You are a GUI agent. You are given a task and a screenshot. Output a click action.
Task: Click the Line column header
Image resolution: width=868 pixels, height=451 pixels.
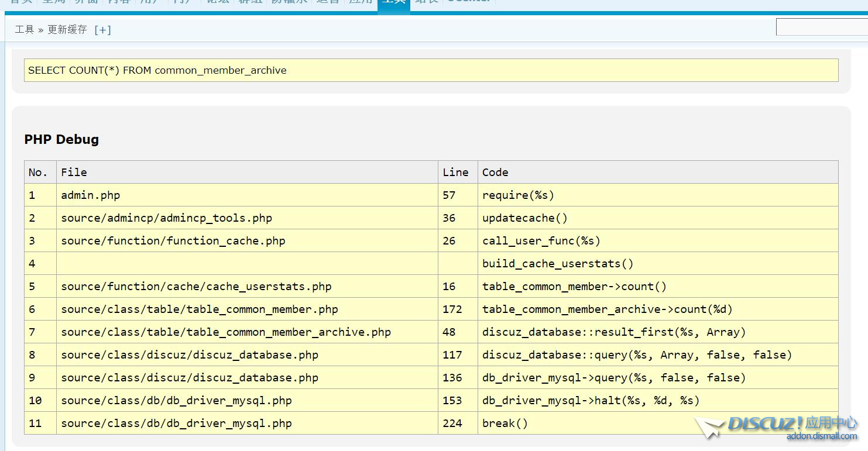(455, 173)
